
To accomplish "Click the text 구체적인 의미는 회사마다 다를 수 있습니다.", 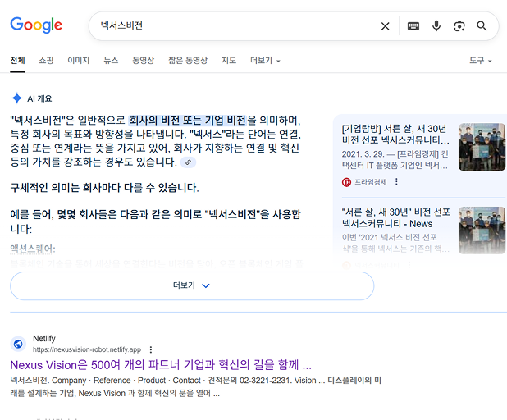I will (x=104, y=187).
